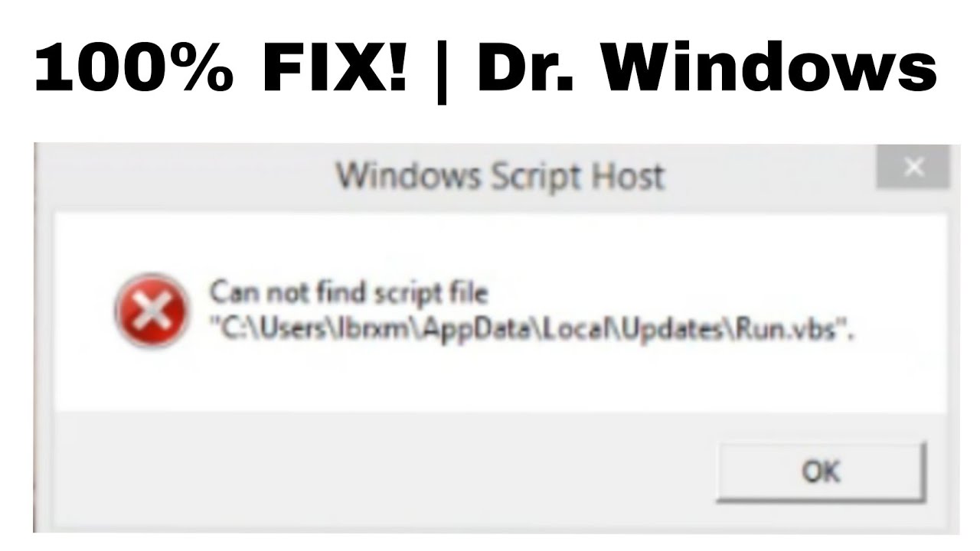Click the "Updates" folder name in the path
The height and width of the screenshot is (551, 980).
[686, 332]
